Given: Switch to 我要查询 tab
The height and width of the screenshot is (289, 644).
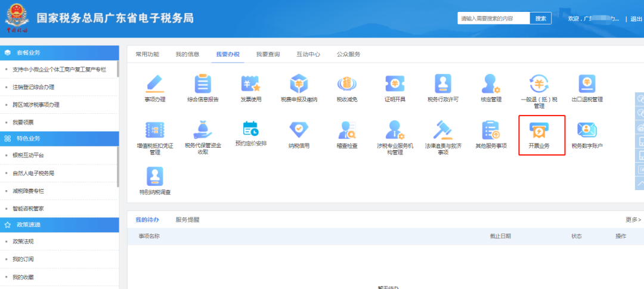Looking at the screenshot, I should (268, 54).
